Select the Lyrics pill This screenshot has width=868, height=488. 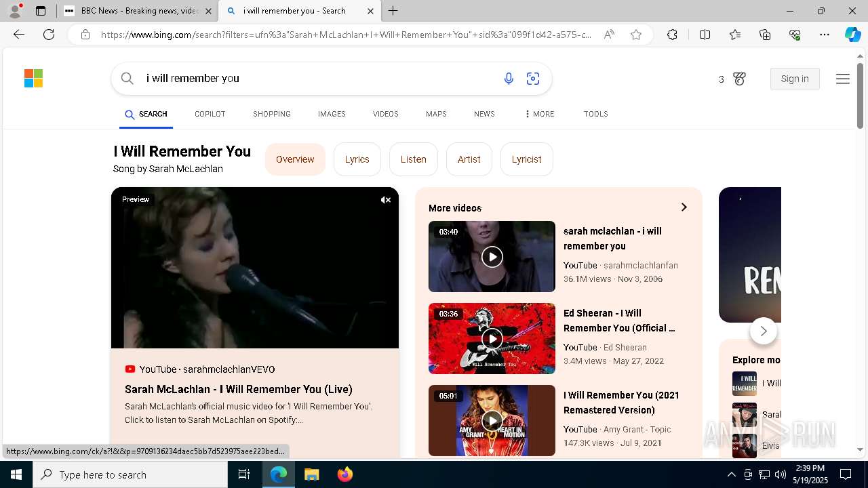[357, 159]
